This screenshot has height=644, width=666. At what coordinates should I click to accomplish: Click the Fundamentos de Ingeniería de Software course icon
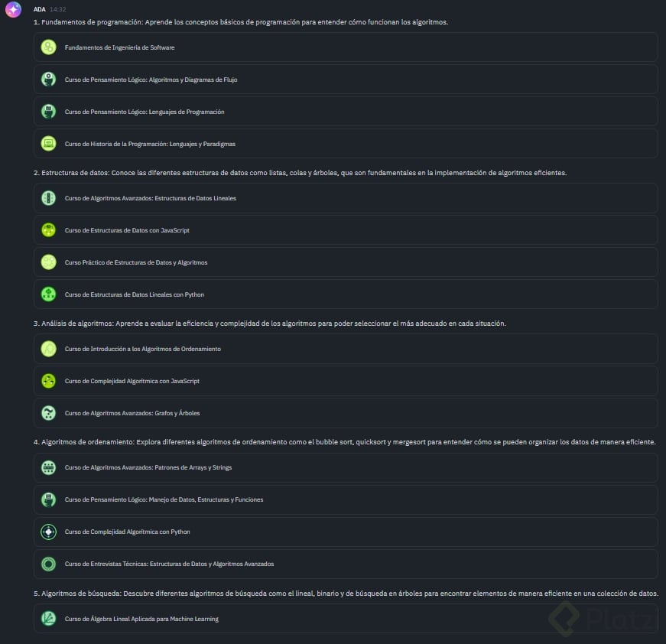coord(49,47)
